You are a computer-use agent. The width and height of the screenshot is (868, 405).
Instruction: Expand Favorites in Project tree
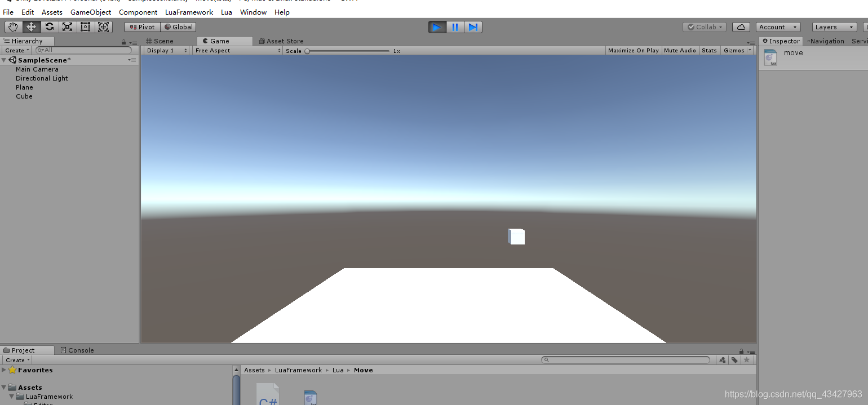[4, 370]
